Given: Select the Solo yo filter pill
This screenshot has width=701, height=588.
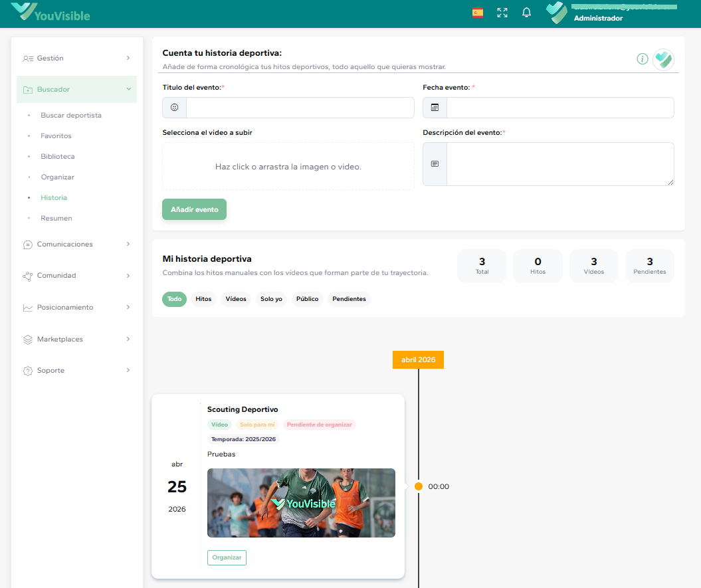Looking at the screenshot, I should [x=271, y=299].
